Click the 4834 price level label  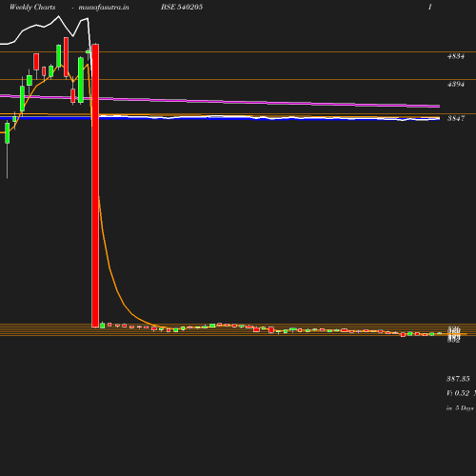point(456,56)
